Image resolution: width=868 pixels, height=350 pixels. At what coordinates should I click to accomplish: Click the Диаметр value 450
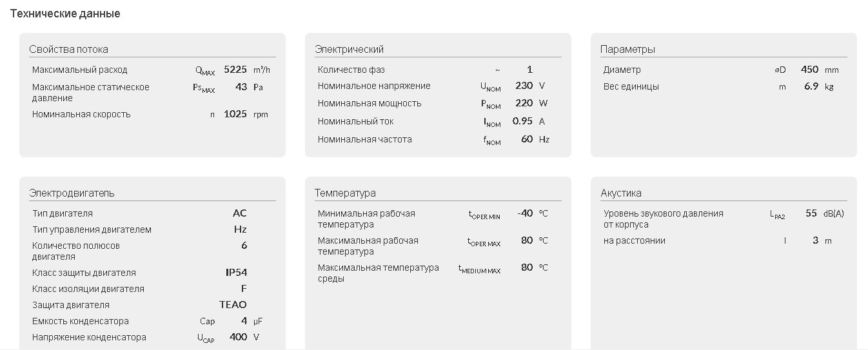[x=809, y=70]
